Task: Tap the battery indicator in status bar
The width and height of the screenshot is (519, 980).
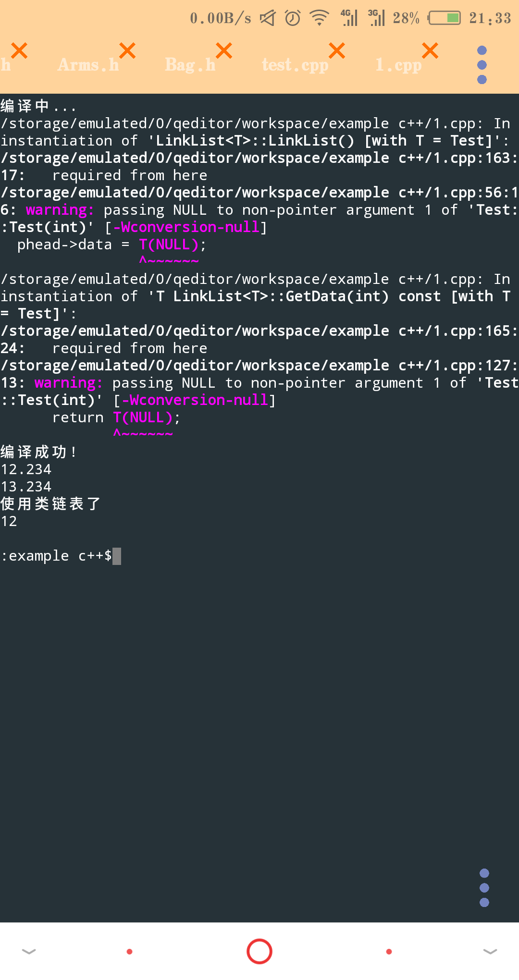Action: [445, 18]
